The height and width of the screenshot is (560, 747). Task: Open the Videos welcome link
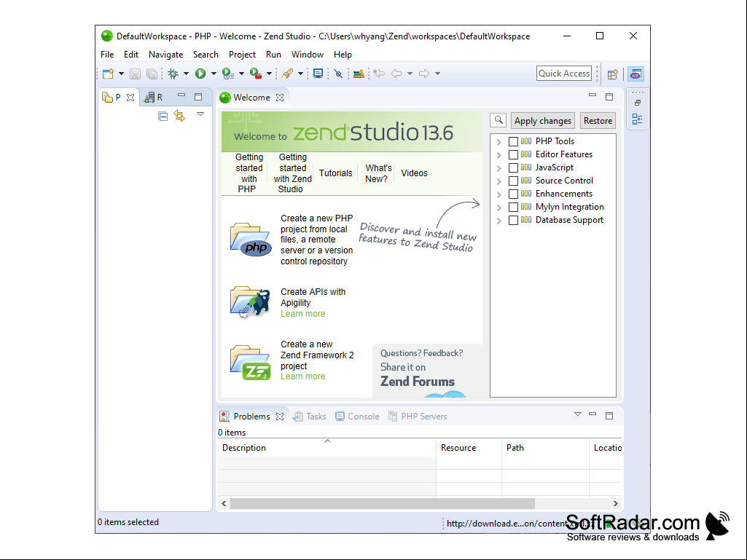pyautogui.click(x=415, y=173)
